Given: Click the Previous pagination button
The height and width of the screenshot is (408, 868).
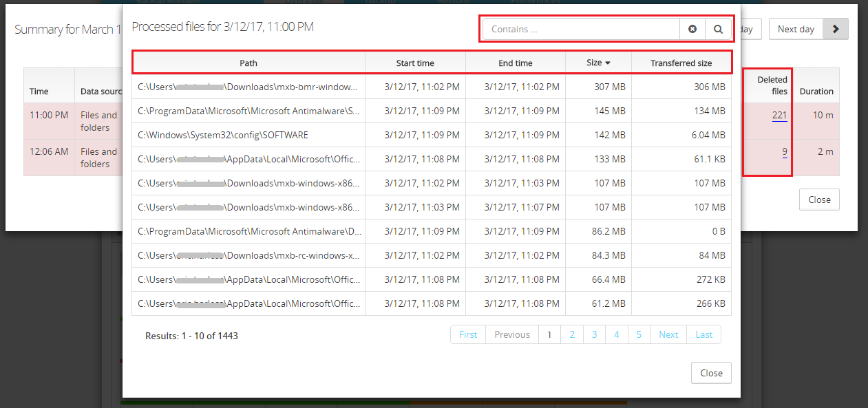Looking at the screenshot, I should pyautogui.click(x=511, y=334).
